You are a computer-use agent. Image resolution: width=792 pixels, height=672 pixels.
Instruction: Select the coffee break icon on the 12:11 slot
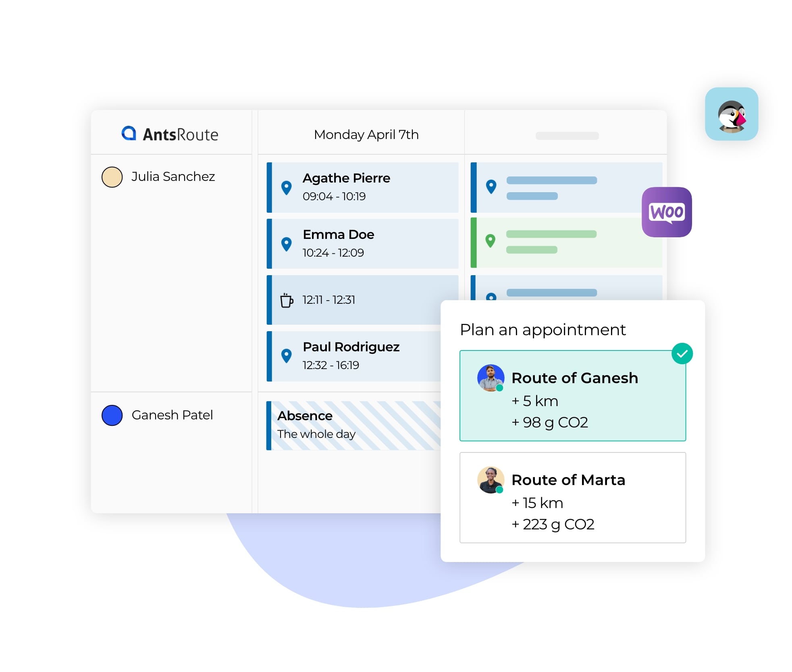click(286, 300)
